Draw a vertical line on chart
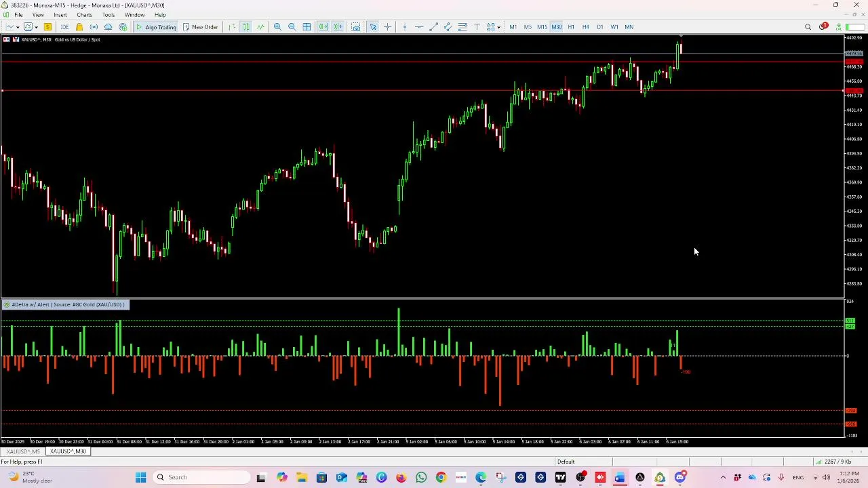 pyautogui.click(x=405, y=27)
